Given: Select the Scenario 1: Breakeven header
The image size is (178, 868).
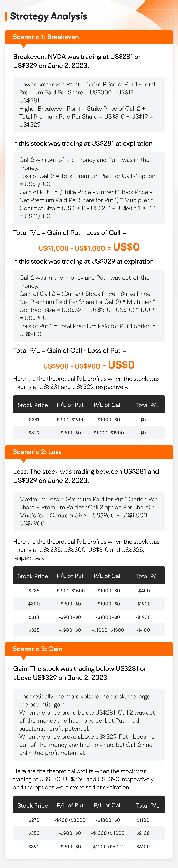Looking at the screenshot, I should point(89,37).
